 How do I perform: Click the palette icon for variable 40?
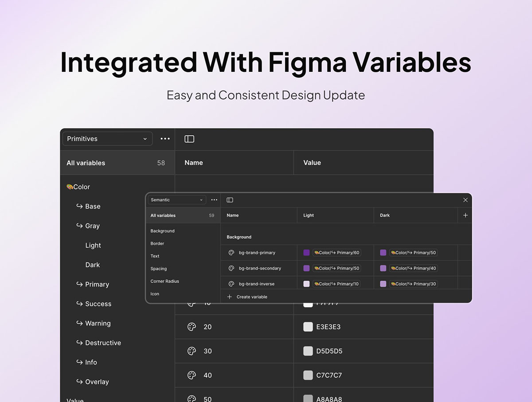click(x=192, y=375)
